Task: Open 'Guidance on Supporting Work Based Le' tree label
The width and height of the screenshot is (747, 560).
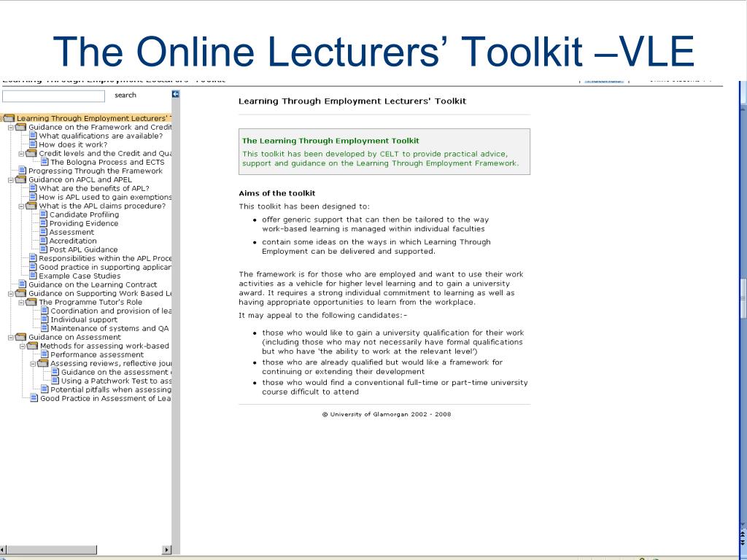Action: (100, 293)
